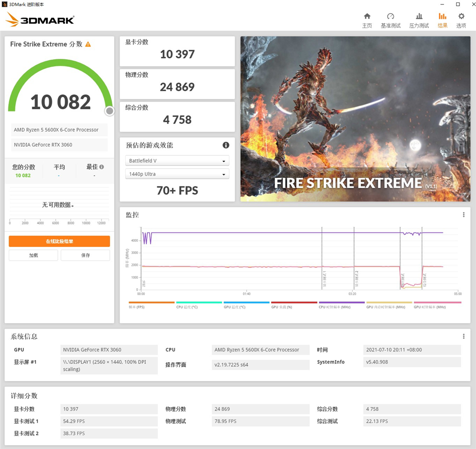The width and height of the screenshot is (476, 449).
Task: Click the Fire Strike Extreme banner image
Action: point(355,119)
